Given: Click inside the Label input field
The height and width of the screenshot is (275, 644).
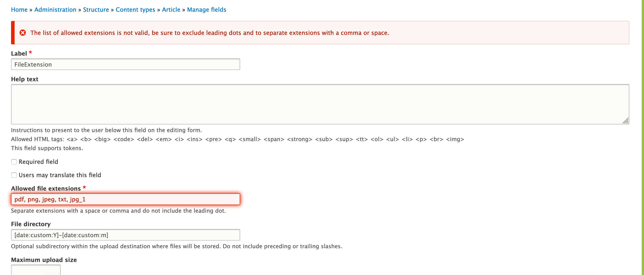Looking at the screenshot, I should (125, 64).
